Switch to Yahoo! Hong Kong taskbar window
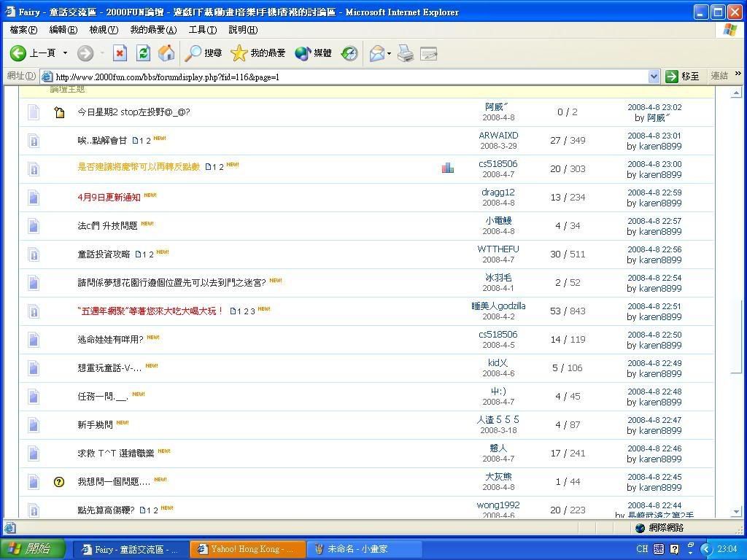 tap(247, 549)
